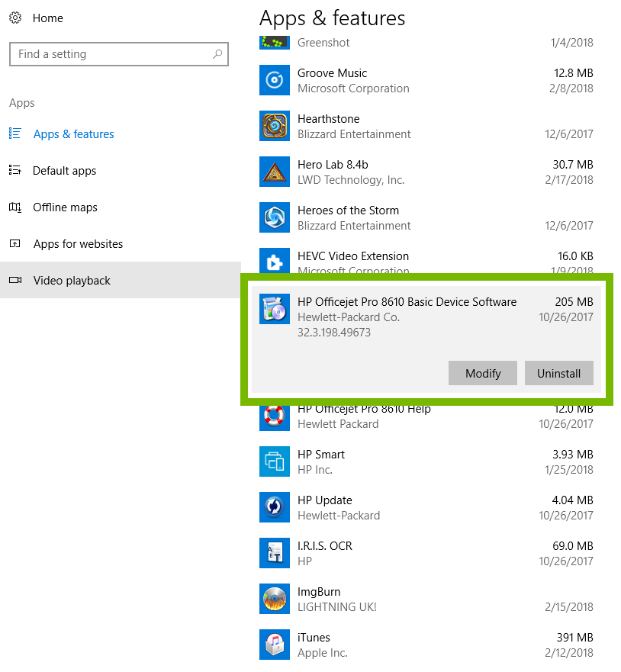This screenshot has width=621, height=672.
Task: Click the Modify button
Action: tap(482, 373)
